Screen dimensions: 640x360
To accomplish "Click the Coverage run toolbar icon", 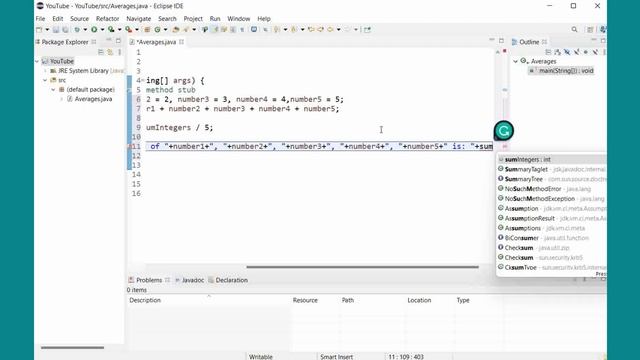I will (111, 29).
